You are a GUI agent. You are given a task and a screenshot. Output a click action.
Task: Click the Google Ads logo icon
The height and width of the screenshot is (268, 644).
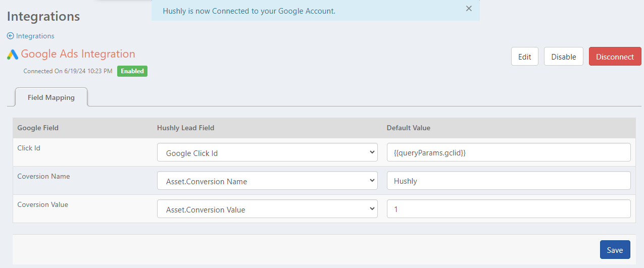pos(13,55)
